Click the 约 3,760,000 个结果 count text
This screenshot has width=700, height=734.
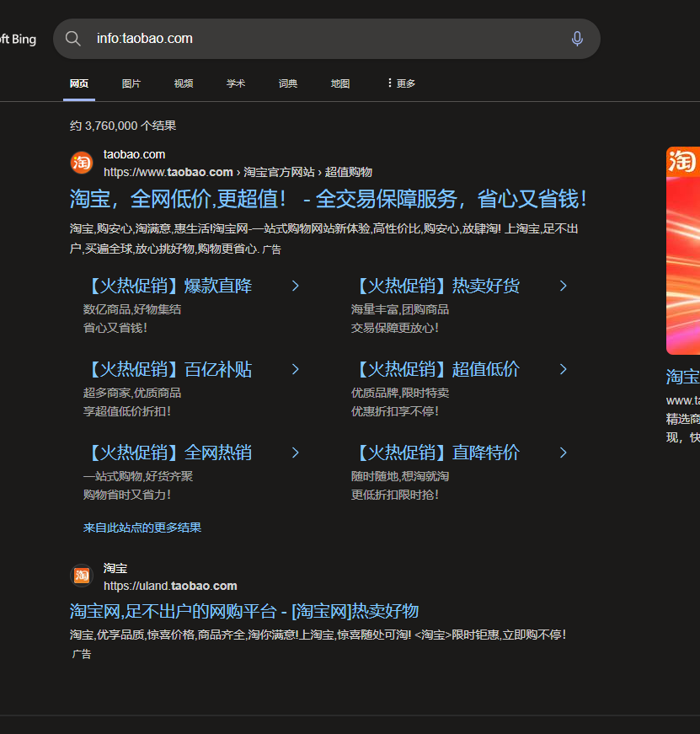coord(123,126)
